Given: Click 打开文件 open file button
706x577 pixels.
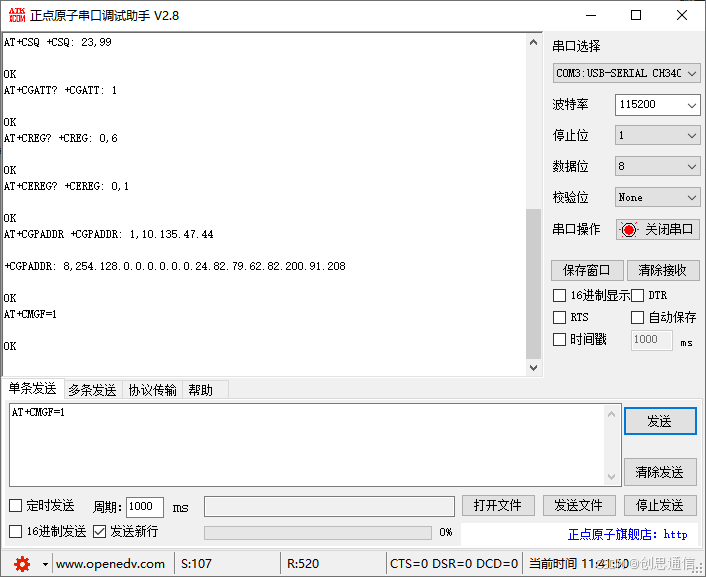Looking at the screenshot, I should [498, 505].
